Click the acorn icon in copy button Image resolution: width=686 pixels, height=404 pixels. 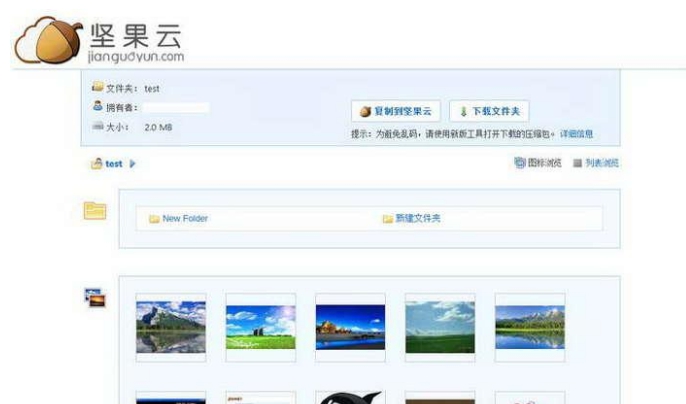(x=365, y=112)
